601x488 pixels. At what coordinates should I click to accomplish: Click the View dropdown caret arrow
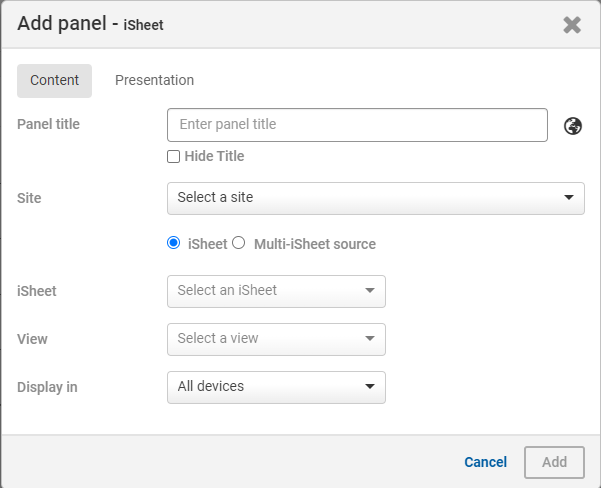[369, 339]
